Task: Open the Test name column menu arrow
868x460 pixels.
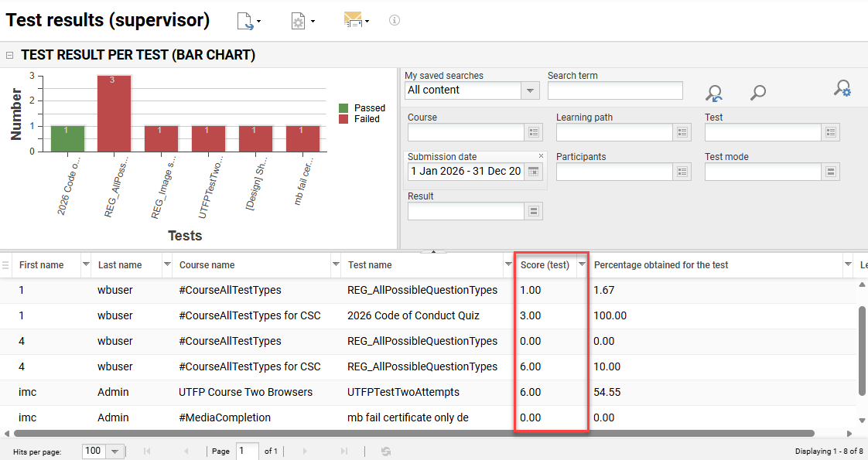Action: tap(508, 265)
